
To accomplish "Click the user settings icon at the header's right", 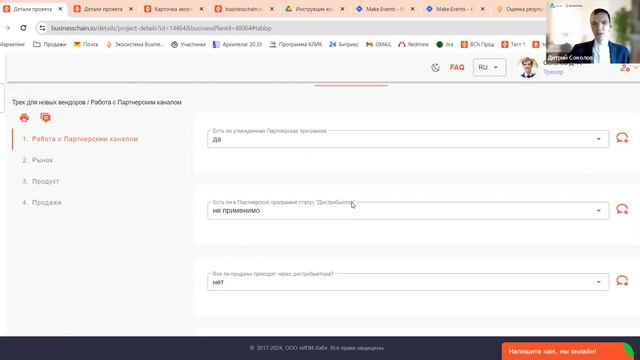I will pos(624,68).
